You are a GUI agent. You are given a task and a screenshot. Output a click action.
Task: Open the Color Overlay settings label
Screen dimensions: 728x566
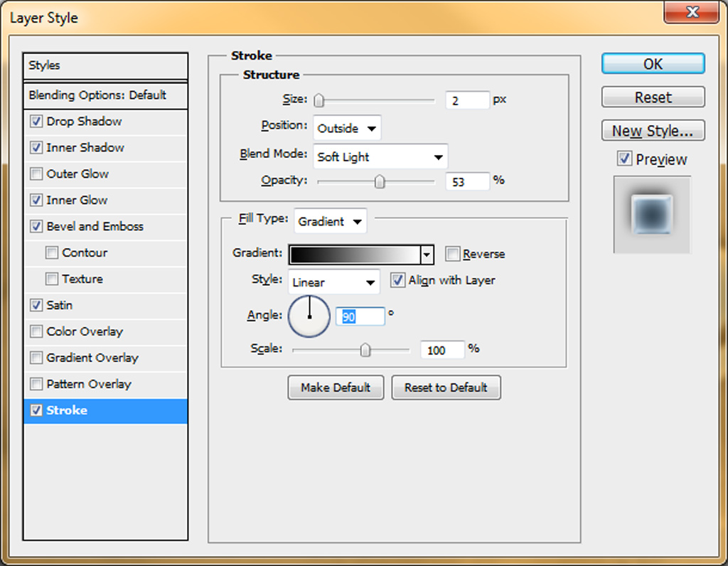pyautogui.click(x=85, y=331)
